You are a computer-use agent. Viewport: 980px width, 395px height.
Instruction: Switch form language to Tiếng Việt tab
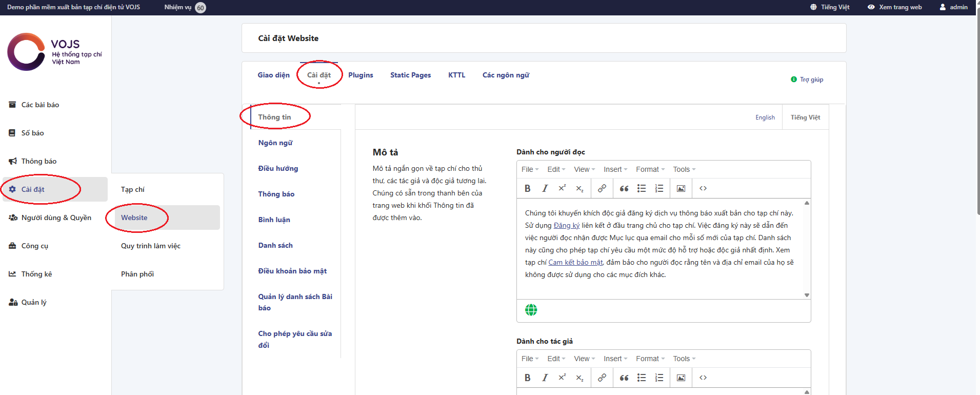805,117
